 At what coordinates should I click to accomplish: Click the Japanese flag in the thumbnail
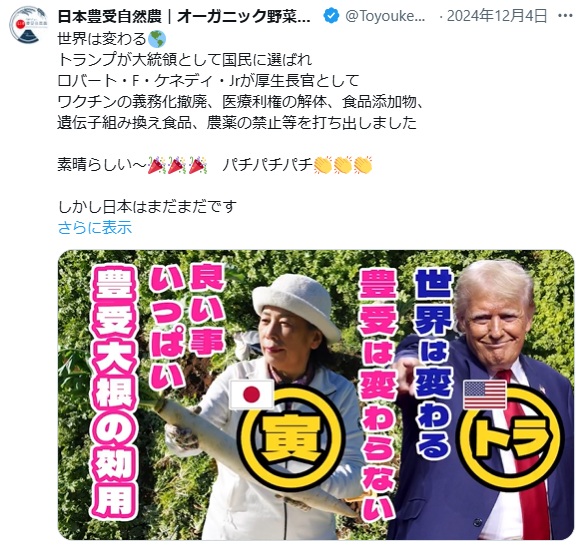click(251, 394)
